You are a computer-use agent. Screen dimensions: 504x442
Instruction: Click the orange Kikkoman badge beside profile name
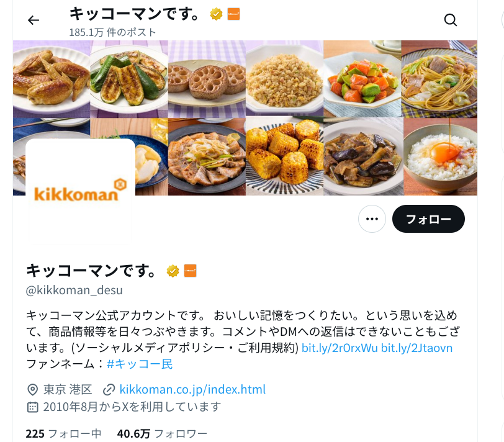pyautogui.click(x=191, y=271)
